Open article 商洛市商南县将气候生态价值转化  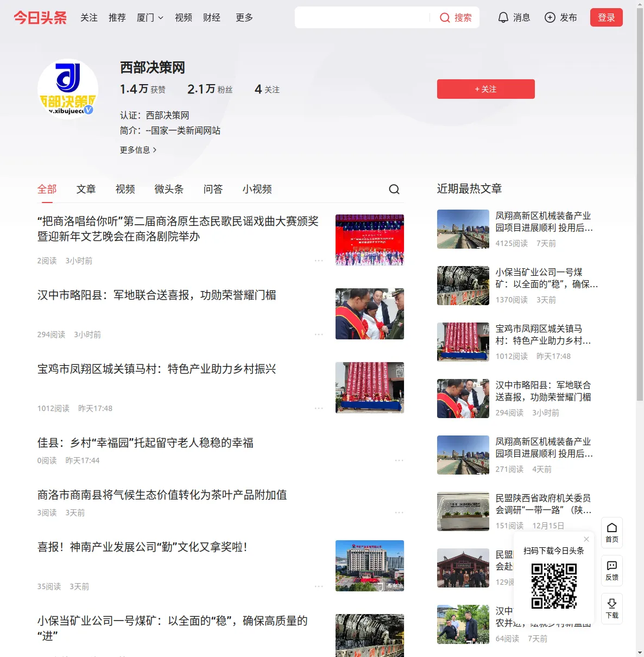click(162, 495)
